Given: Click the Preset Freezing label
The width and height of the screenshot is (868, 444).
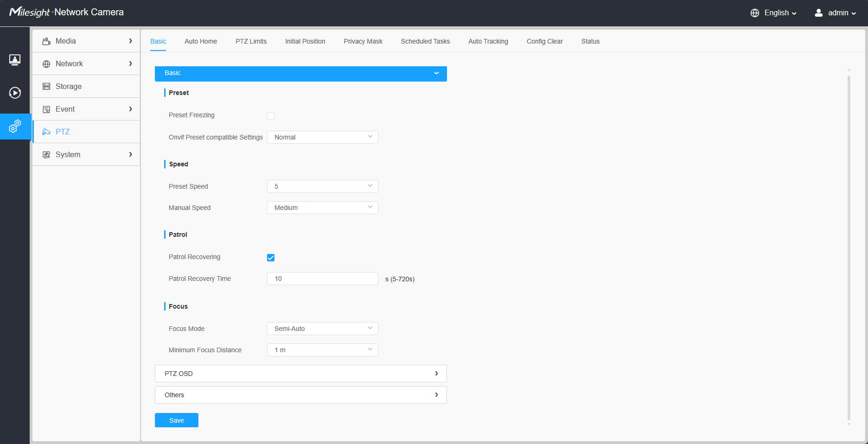Looking at the screenshot, I should click(191, 115).
